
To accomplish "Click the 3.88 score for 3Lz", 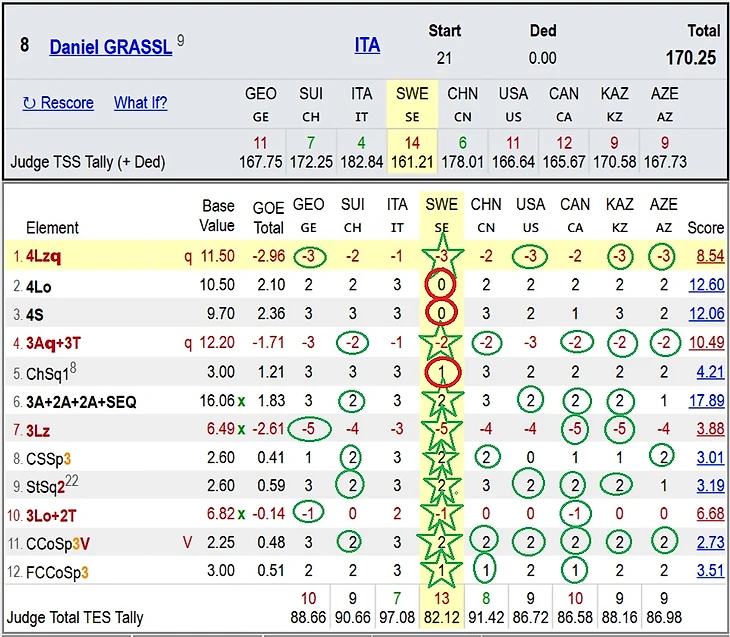I will click(x=710, y=429).
